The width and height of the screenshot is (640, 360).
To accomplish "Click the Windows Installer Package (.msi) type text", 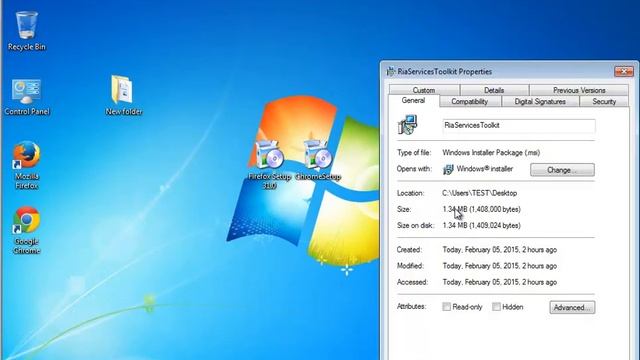I will (491, 153).
